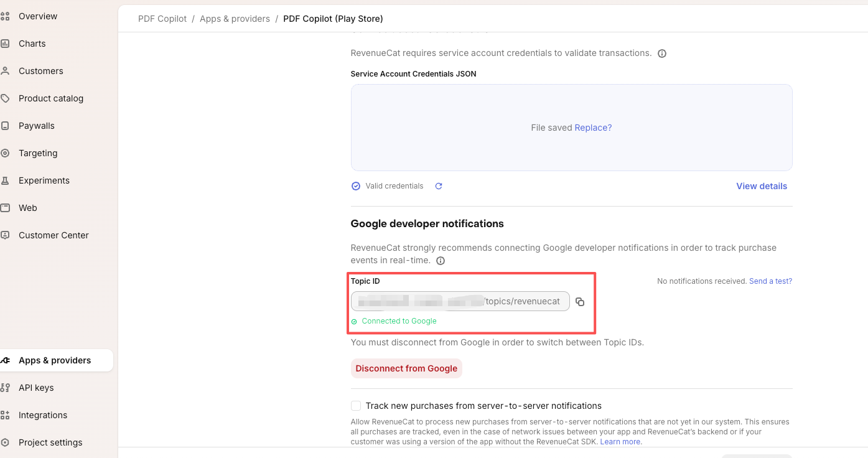Open Web section

pos(27,208)
